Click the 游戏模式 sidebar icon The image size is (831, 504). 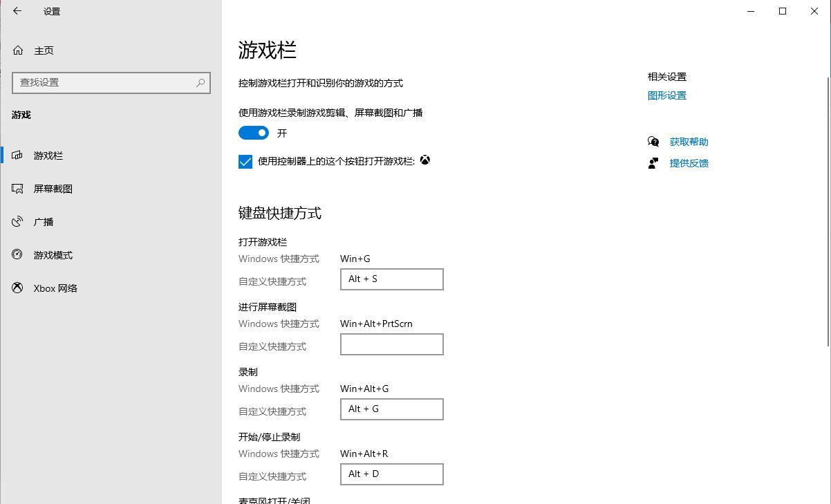tap(18, 255)
